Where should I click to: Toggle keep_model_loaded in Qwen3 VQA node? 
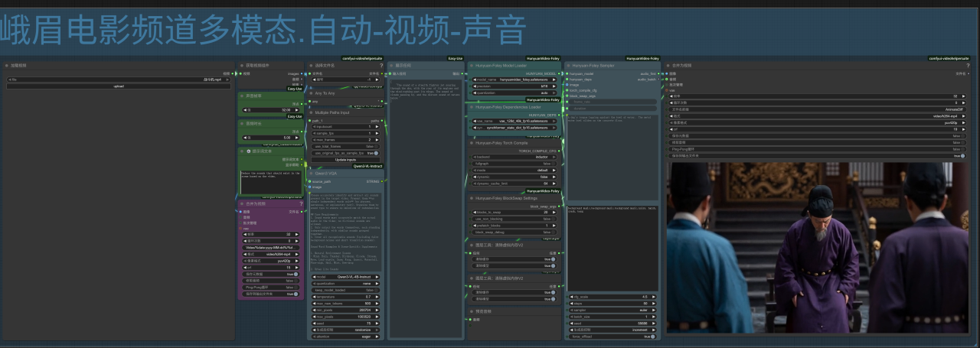(345, 290)
